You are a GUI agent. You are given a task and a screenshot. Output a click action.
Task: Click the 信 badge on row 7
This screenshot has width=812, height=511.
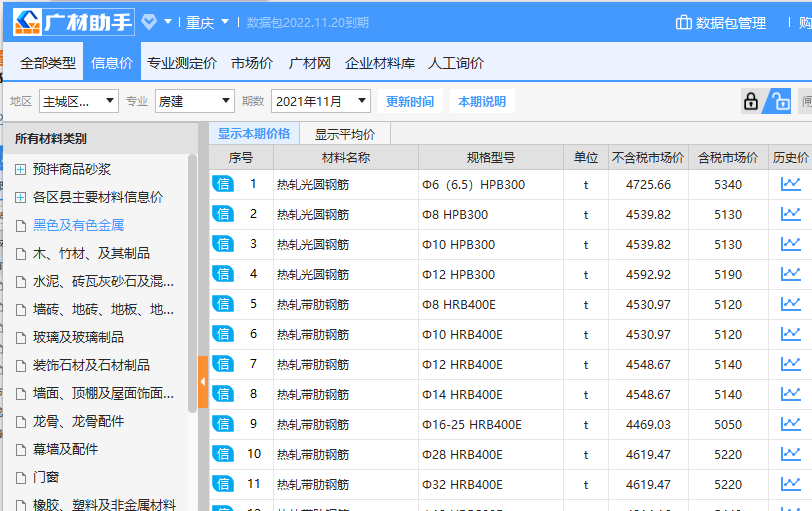point(223,364)
